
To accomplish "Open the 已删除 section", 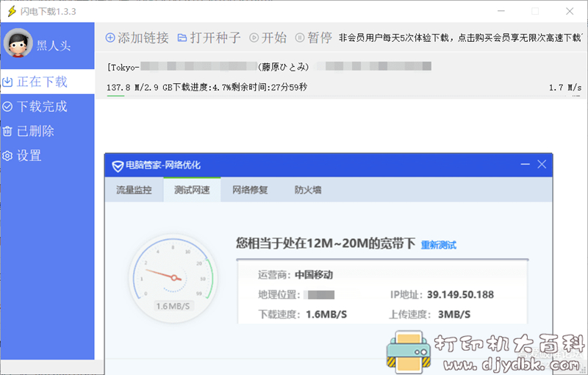I will click(x=47, y=131).
